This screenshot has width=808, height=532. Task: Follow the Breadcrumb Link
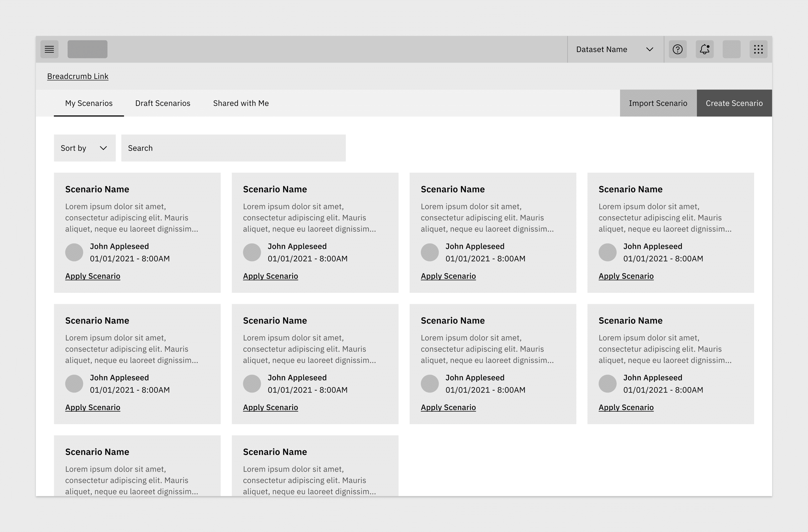pos(78,76)
